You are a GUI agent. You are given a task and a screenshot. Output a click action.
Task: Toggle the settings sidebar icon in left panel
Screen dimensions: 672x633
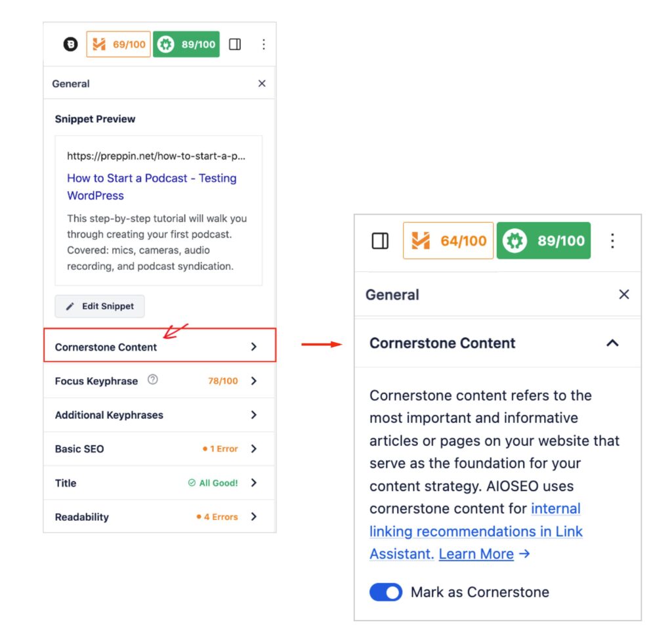pos(235,44)
